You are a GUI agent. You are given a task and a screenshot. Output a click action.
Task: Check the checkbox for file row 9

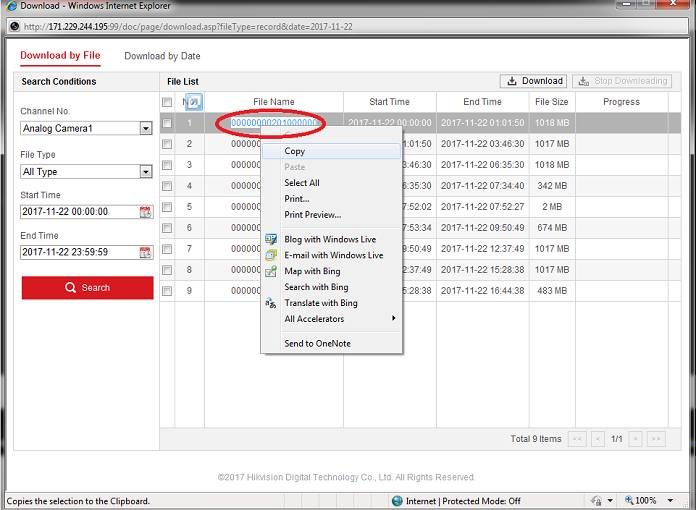[167, 291]
